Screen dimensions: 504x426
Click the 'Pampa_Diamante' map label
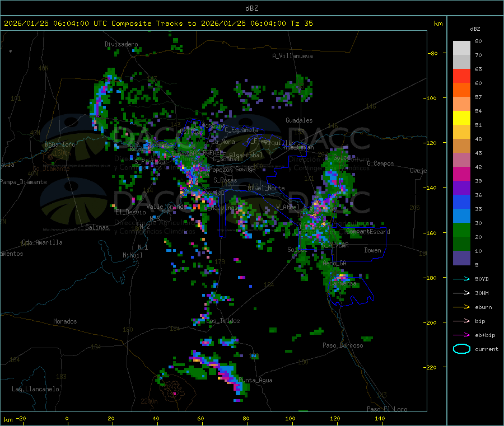click(x=24, y=182)
